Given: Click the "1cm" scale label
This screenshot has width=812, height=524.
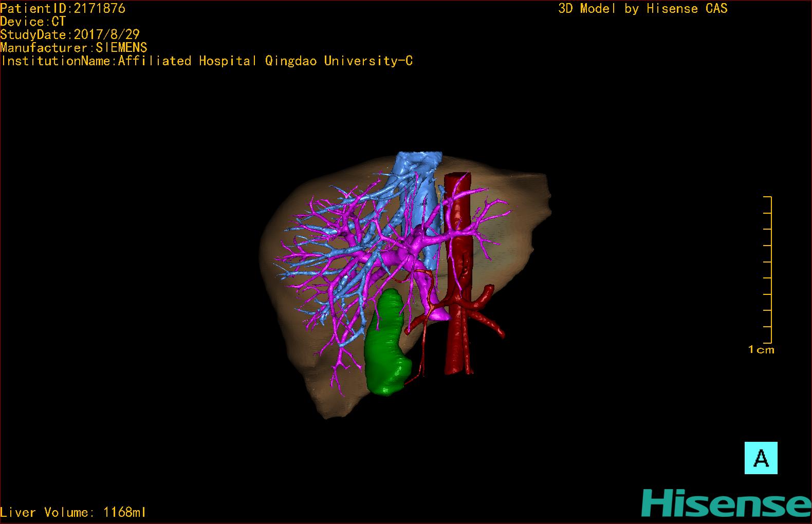Looking at the screenshot, I should 761,350.
